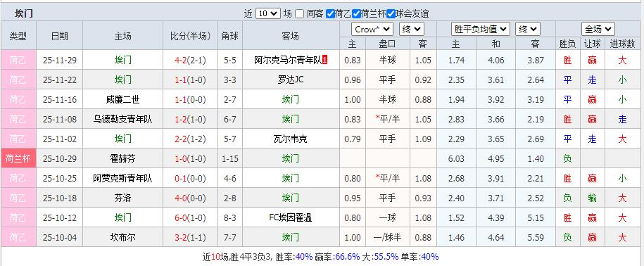Open 乌德勒支青年队 team link
Viewport: 644px width, 266px height.
[122, 120]
